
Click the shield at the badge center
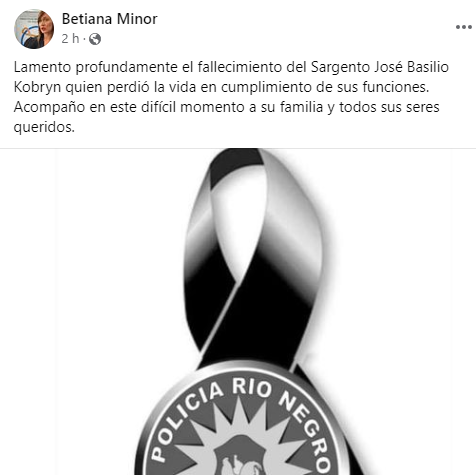[240, 456]
